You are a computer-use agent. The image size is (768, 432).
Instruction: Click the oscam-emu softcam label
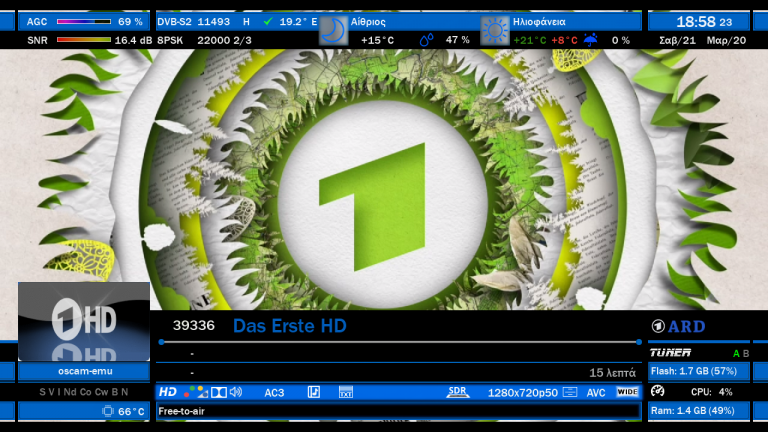tap(85, 371)
